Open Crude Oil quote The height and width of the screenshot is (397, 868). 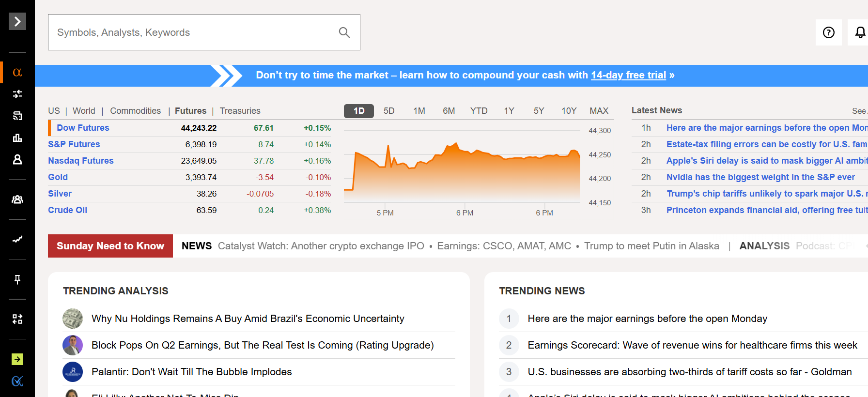pyautogui.click(x=67, y=210)
